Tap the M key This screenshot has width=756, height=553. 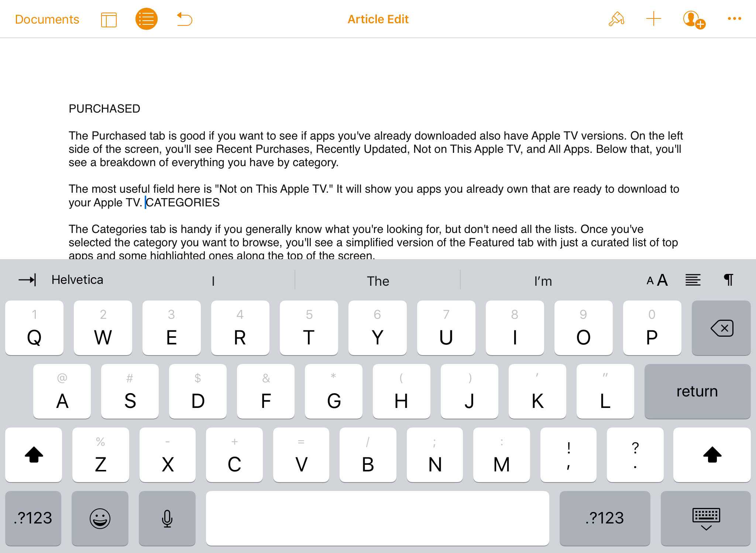tap(502, 455)
